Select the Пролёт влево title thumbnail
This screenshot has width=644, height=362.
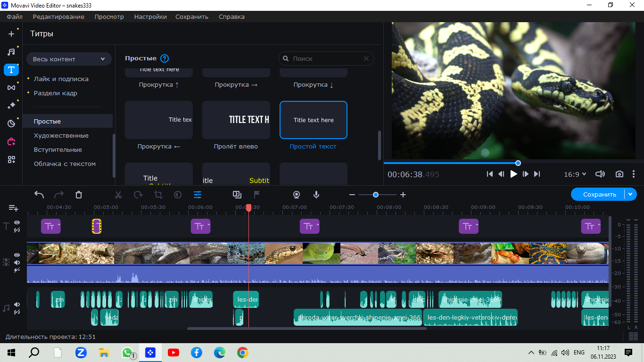[x=236, y=120]
